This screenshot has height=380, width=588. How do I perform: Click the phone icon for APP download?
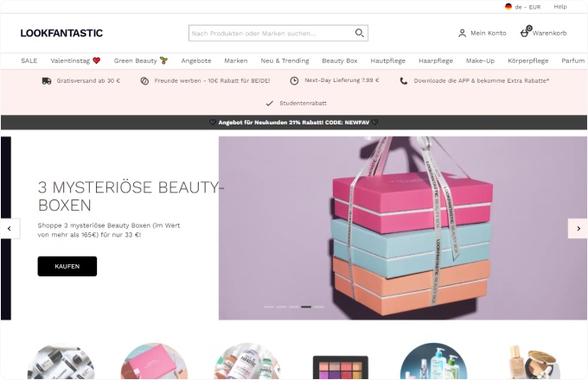tap(404, 81)
